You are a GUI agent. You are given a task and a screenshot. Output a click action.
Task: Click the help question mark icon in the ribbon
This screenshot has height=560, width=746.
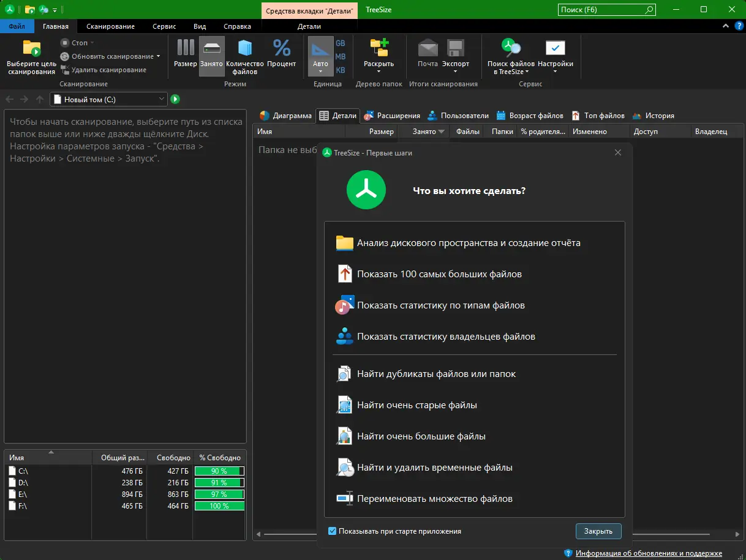pos(738,26)
